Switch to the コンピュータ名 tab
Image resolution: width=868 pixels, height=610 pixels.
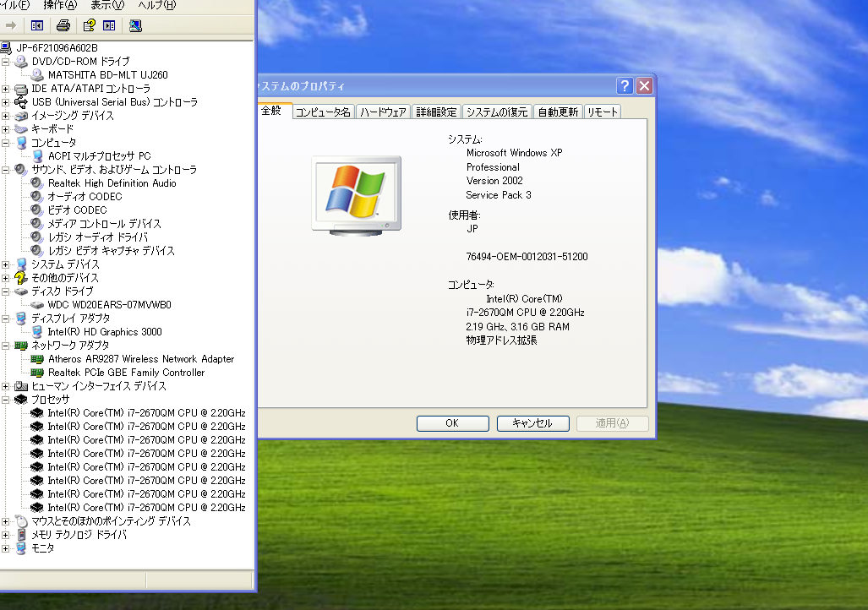[x=324, y=112]
